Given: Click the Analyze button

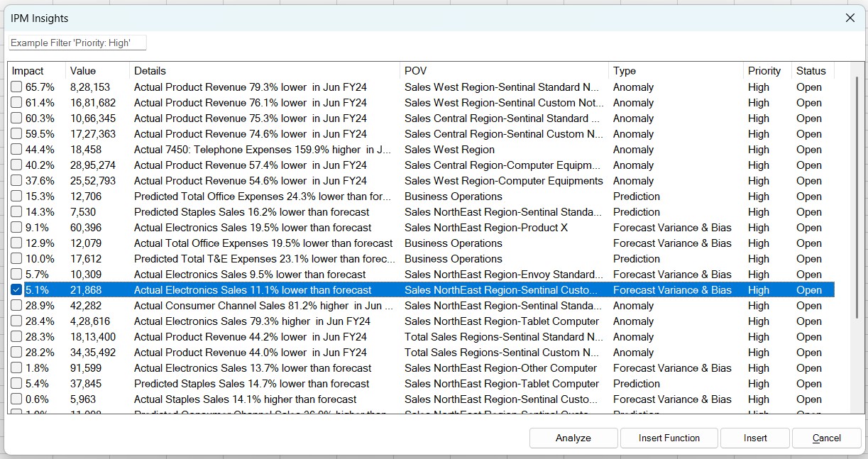Looking at the screenshot, I should pyautogui.click(x=573, y=438).
